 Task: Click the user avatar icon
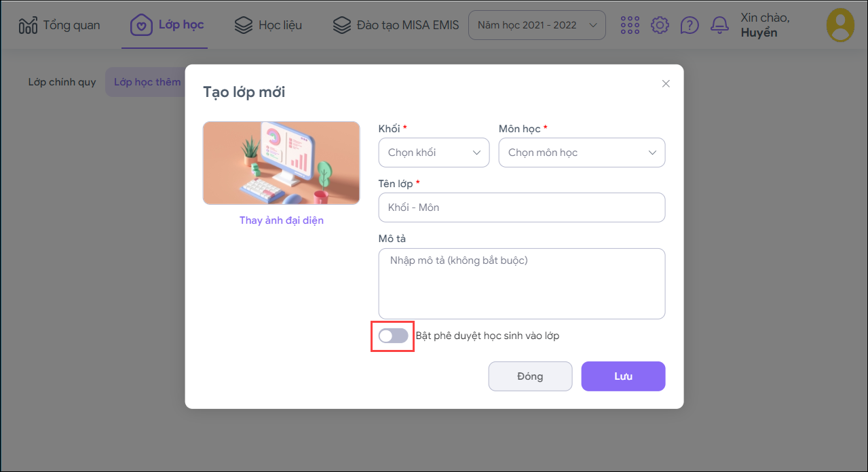[840, 26]
